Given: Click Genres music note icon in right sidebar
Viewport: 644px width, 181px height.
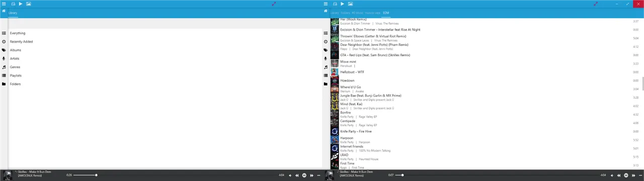Looking at the screenshot, I should coord(326,67).
